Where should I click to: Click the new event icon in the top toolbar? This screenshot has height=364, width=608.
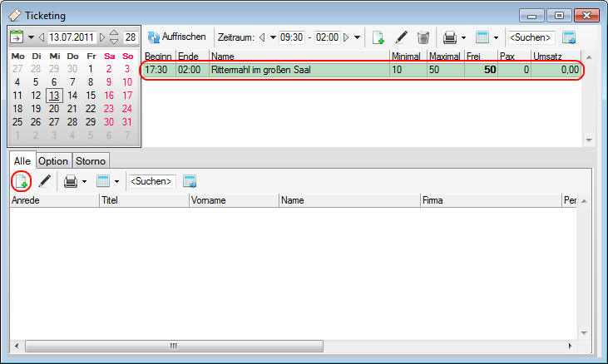pyautogui.click(x=378, y=37)
